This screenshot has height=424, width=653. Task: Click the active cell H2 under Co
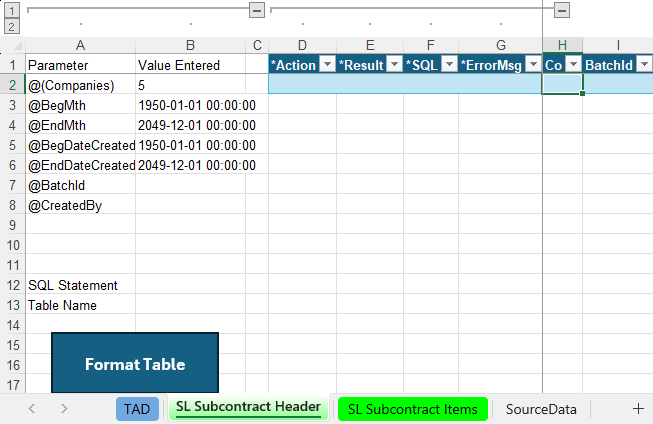562,85
